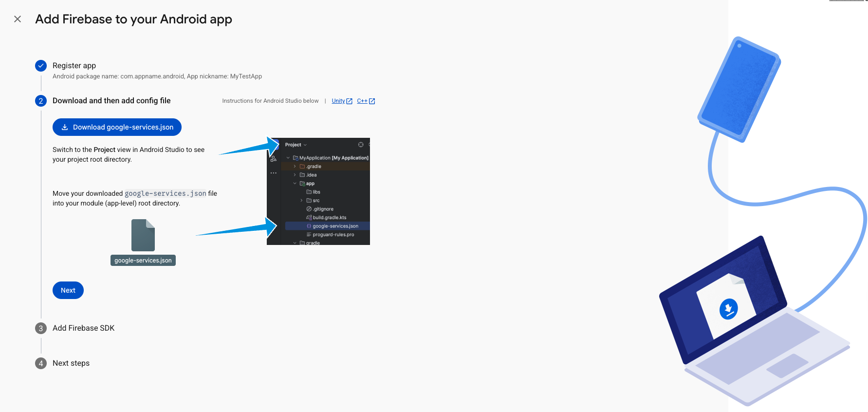868x412 pixels.
Task: Close the Add Firebase setup wizard
Action: coord(18,19)
